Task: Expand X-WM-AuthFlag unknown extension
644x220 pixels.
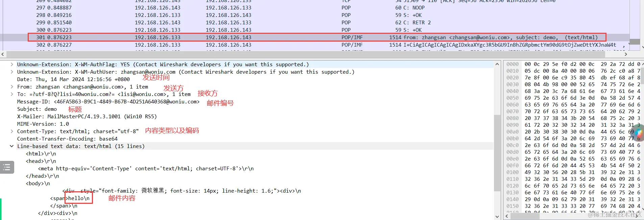Action: click(x=12, y=65)
